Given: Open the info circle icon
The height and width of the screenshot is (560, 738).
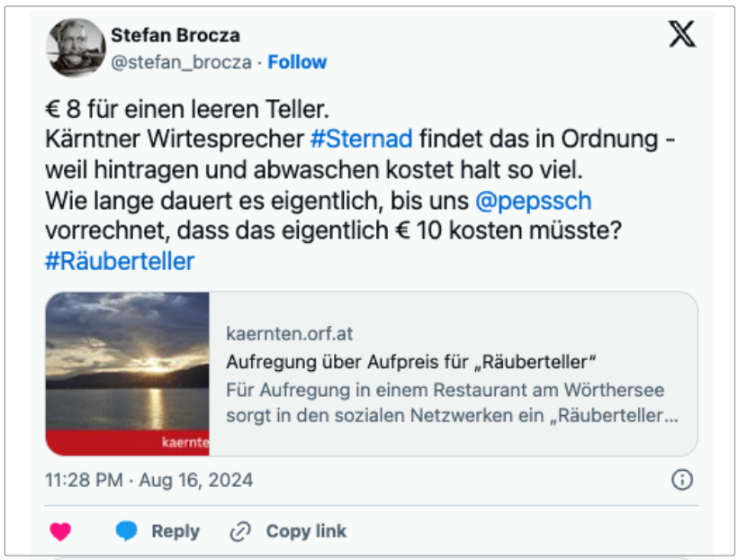Looking at the screenshot, I should tap(682, 480).
